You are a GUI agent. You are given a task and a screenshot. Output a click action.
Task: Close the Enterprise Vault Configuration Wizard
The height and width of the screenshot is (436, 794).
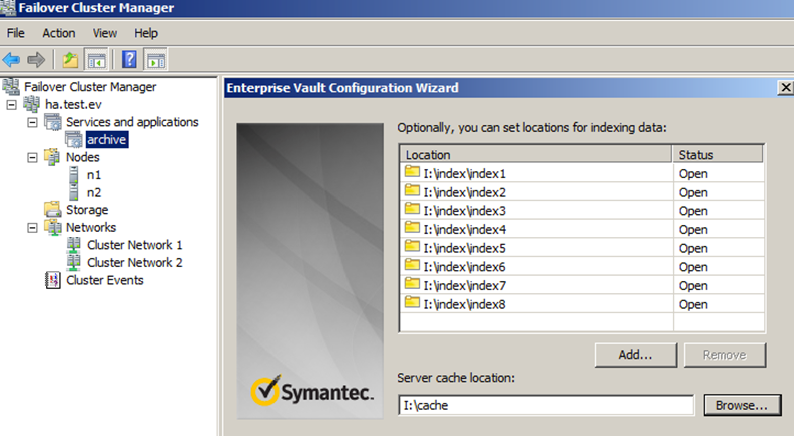click(785, 88)
